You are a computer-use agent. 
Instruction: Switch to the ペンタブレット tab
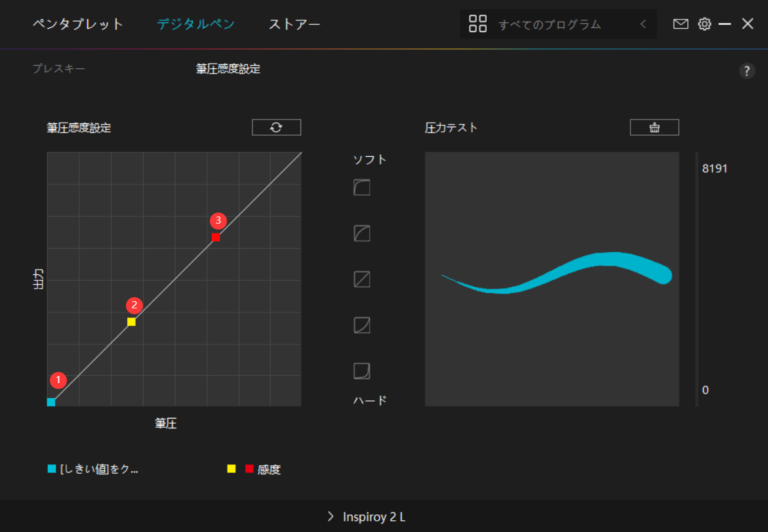78,24
